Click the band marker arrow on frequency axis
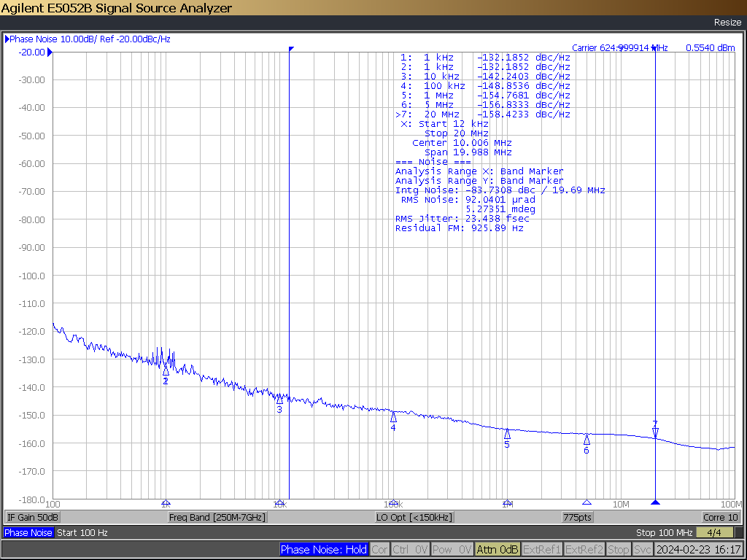Screen dimensions: 747x560 [x=654, y=501]
